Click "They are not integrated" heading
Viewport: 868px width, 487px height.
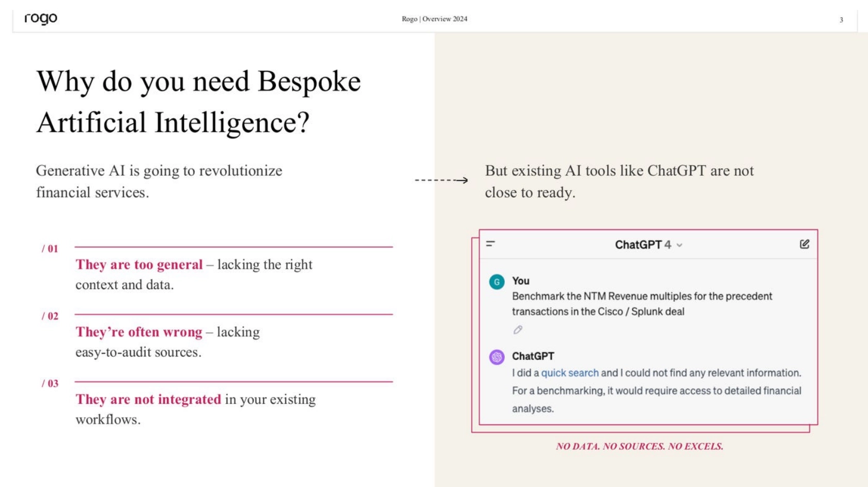coord(148,399)
